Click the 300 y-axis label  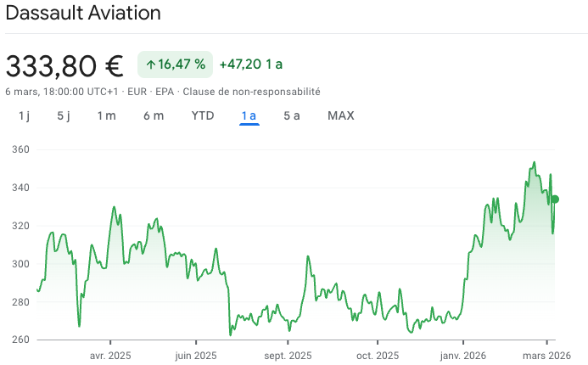pyautogui.click(x=20, y=264)
